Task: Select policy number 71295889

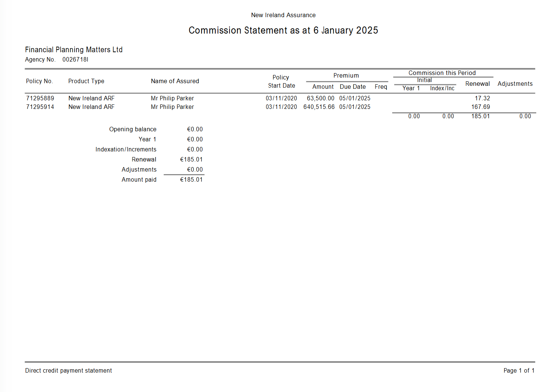Action: pos(40,98)
